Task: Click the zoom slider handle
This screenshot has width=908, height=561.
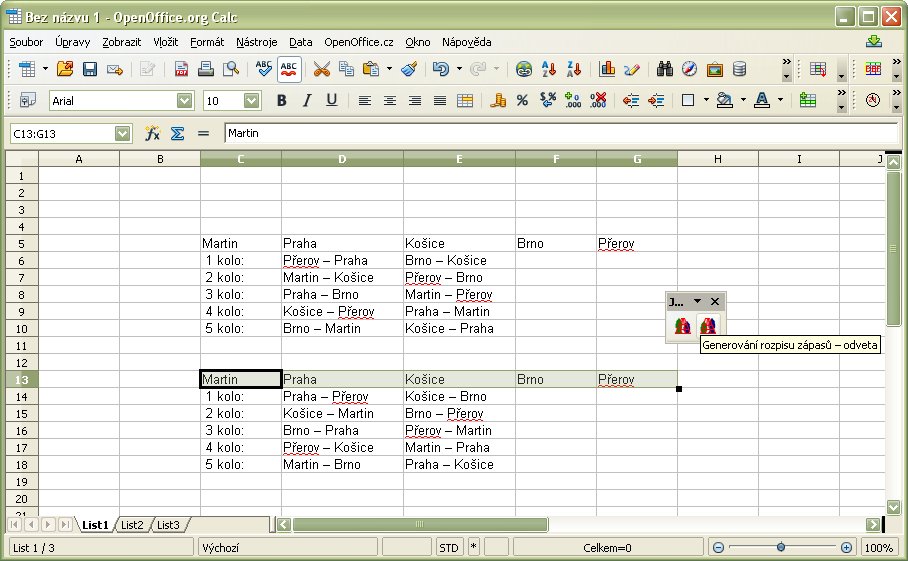Action: 781,547
